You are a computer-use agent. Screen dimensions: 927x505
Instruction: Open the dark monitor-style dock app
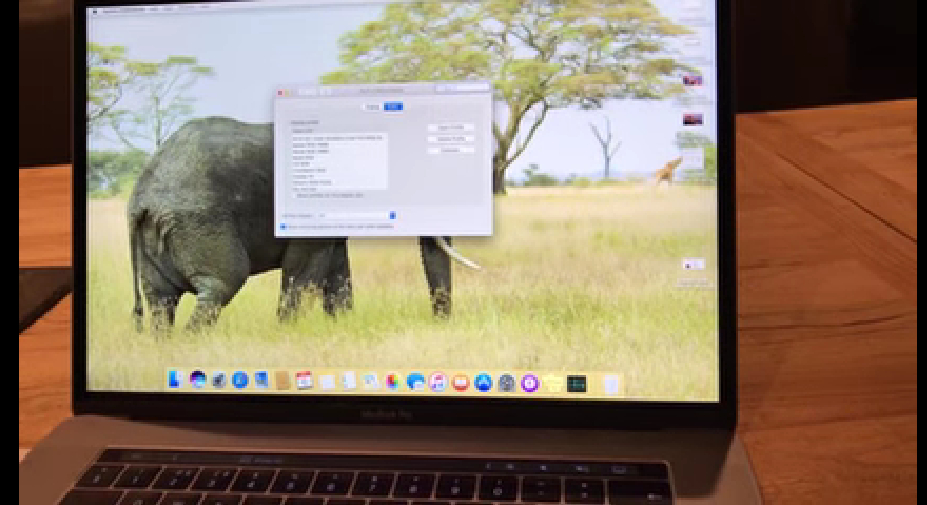point(576,384)
